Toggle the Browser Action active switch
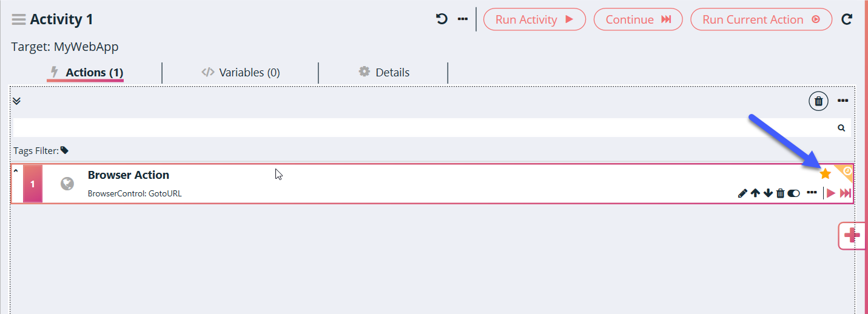 pyautogui.click(x=794, y=193)
